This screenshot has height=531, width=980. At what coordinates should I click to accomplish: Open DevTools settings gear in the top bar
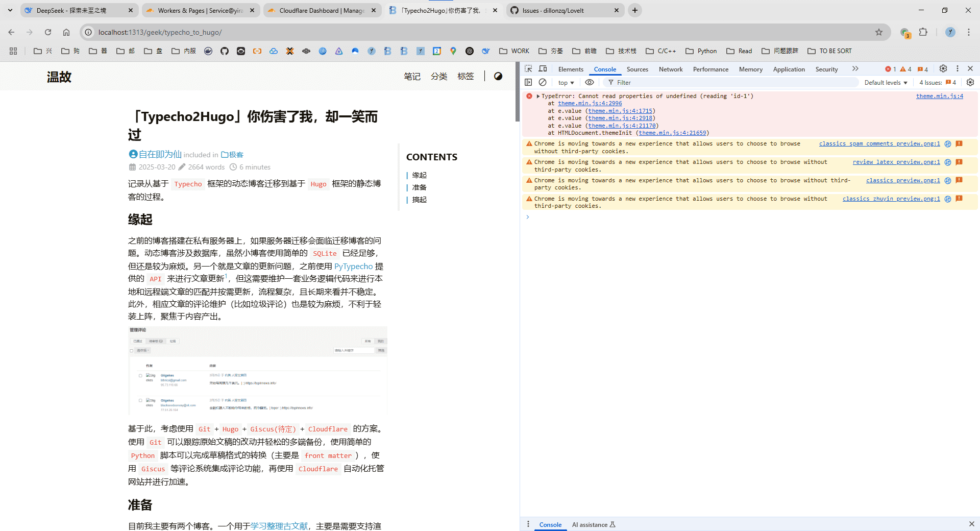click(x=943, y=68)
